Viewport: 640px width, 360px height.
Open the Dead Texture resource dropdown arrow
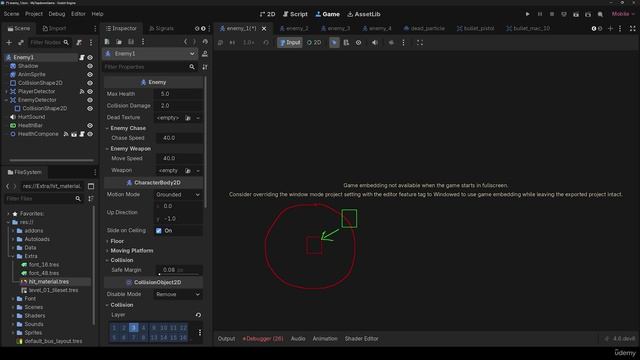[198, 118]
